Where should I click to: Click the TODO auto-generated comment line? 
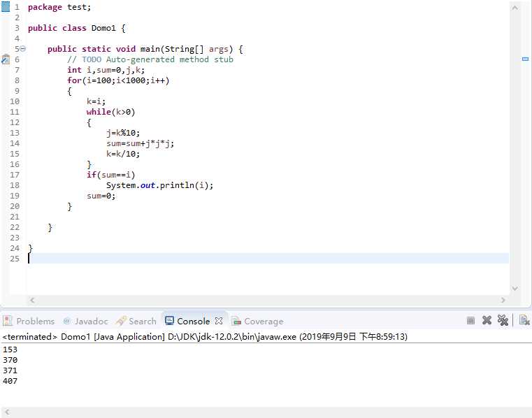coord(150,59)
